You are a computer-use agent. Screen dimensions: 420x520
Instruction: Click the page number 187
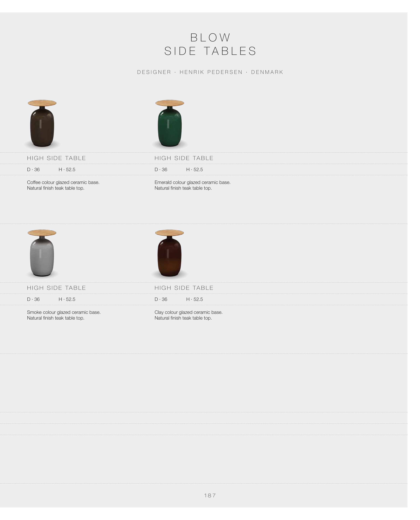[x=210, y=495]
